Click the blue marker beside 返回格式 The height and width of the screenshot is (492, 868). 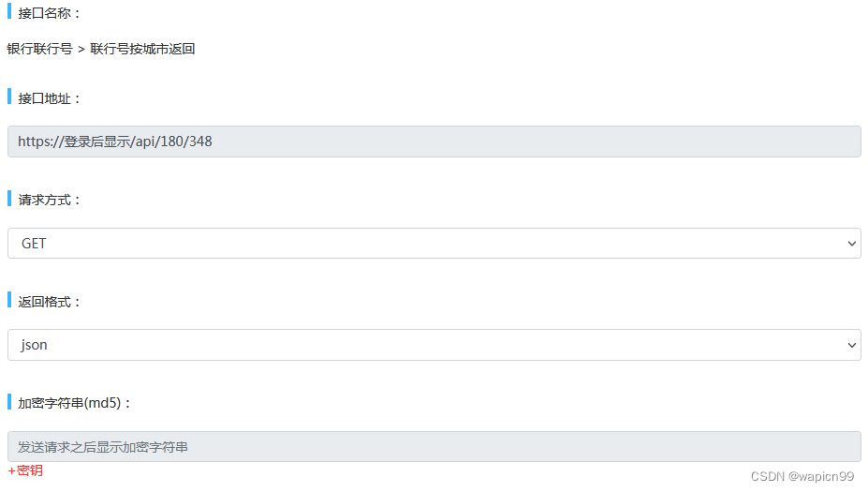(9, 300)
